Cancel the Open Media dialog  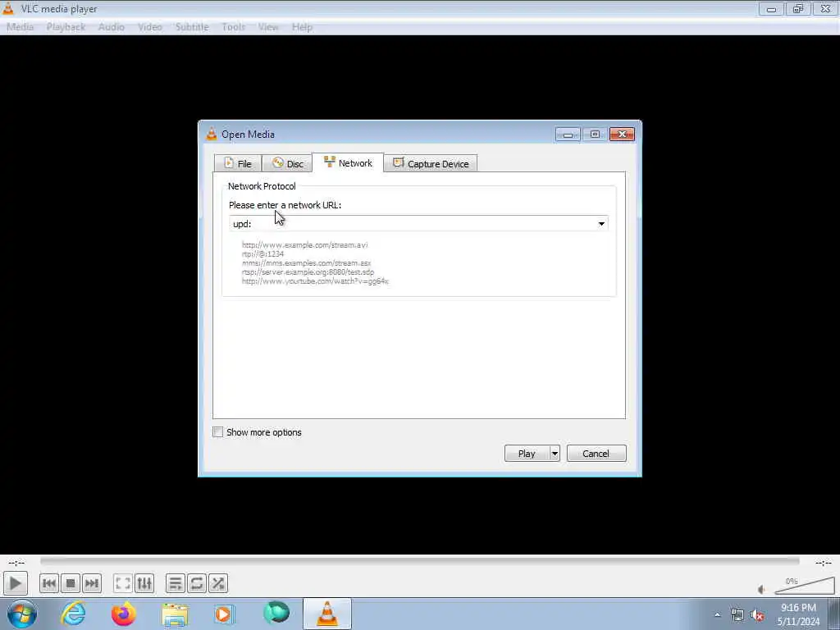point(596,454)
